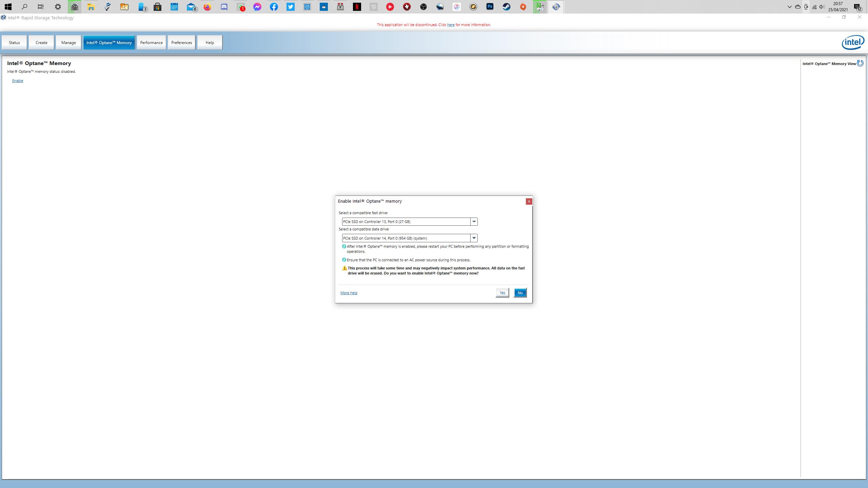This screenshot has height=488, width=868.
Task: Confirm enabling Optane memory with Yes
Action: [x=502, y=293]
